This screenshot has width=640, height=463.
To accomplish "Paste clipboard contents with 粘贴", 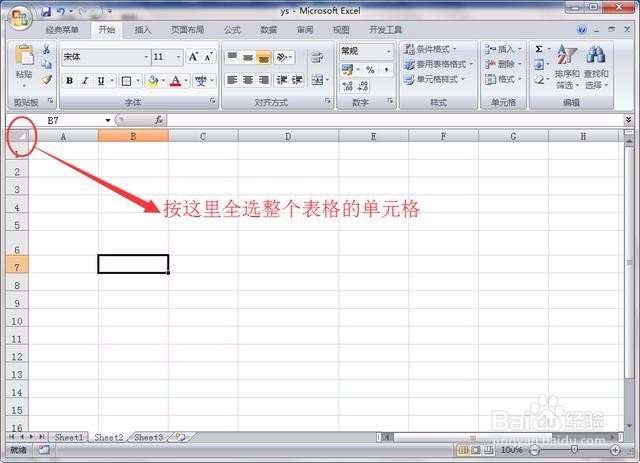I will (x=24, y=64).
